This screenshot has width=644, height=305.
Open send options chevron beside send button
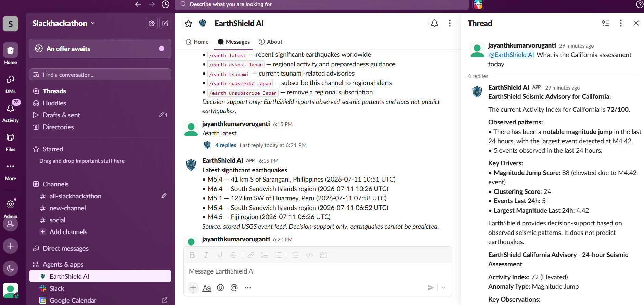tap(443, 288)
